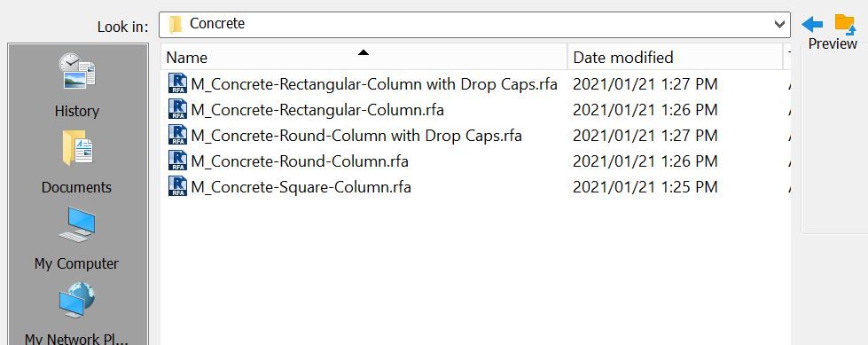868x345 pixels.
Task: Select M_Concrete-Rectangular-Column.rfa file
Action: [x=317, y=110]
